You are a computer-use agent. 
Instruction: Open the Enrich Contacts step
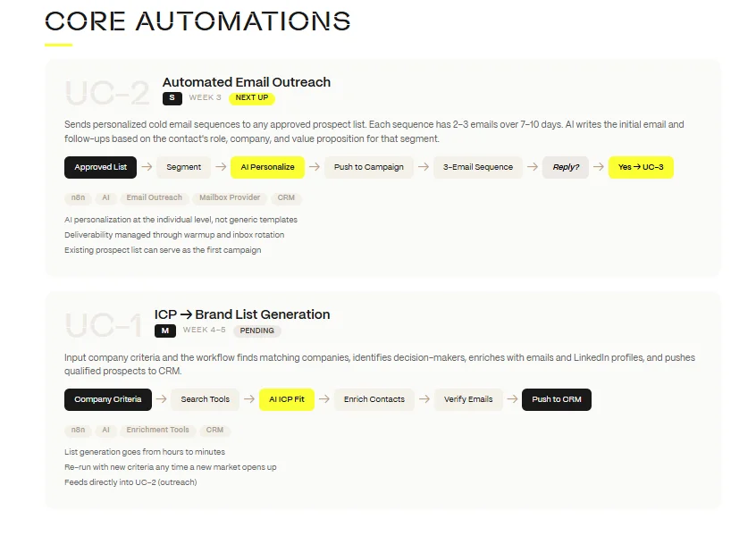pyautogui.click(x=374, y=399)
